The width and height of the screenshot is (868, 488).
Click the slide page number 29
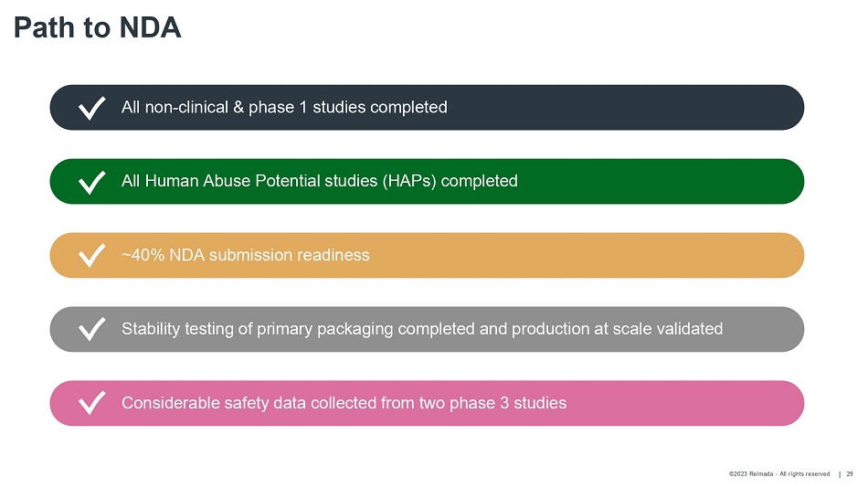click(x=850, y=474)
